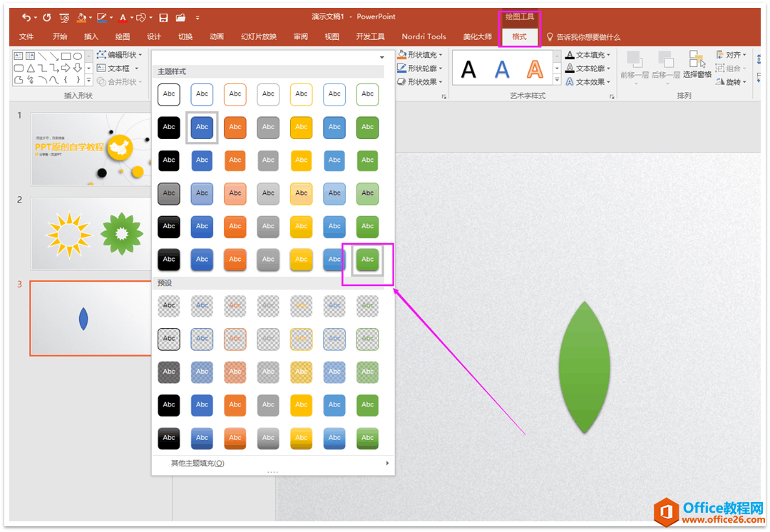770x532 pixels.
Task: Select the rectangle shape in the shapes gallery
Action: pos(66,56)
